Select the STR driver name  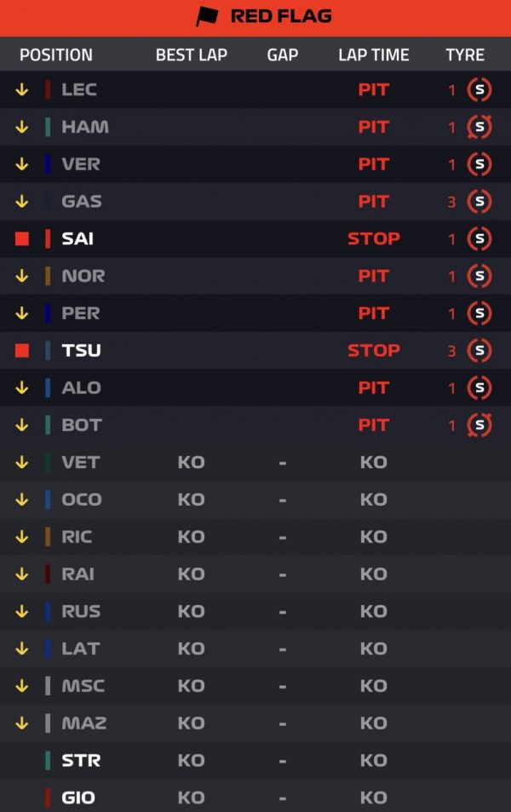[x=81, y=760]
